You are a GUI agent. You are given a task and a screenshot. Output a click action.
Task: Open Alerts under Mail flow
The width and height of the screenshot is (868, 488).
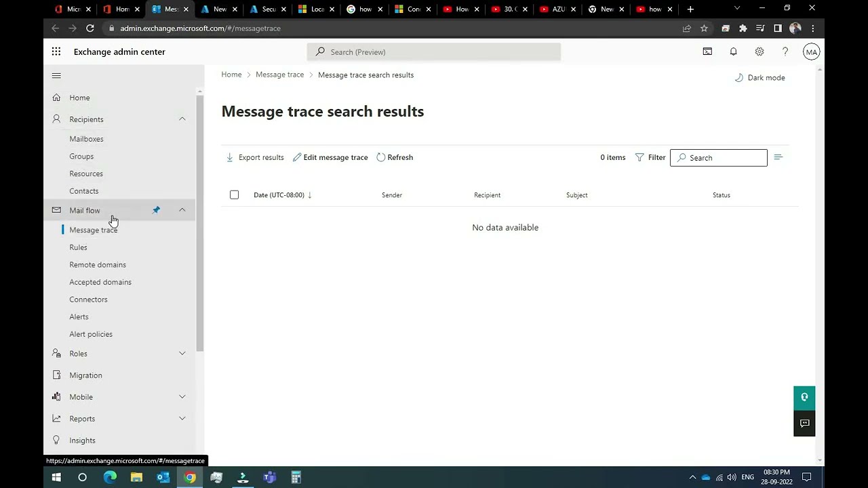79,317
